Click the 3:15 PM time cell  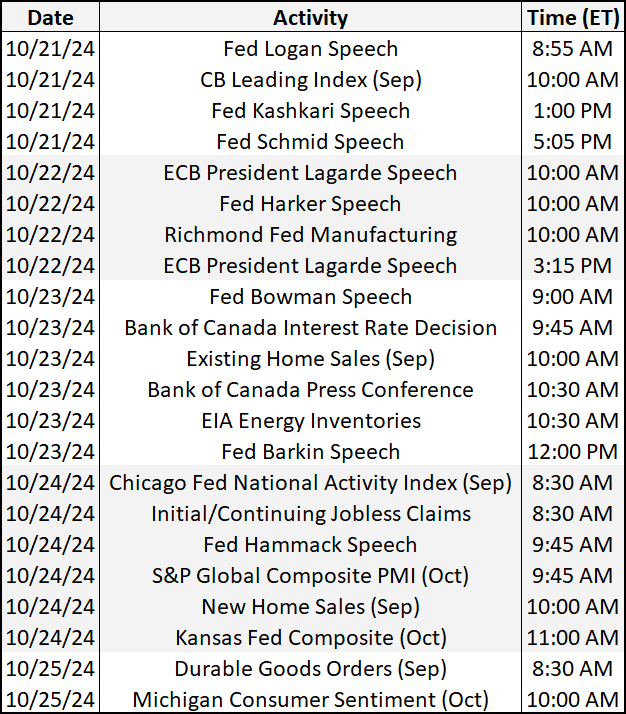tap(573, 265)
